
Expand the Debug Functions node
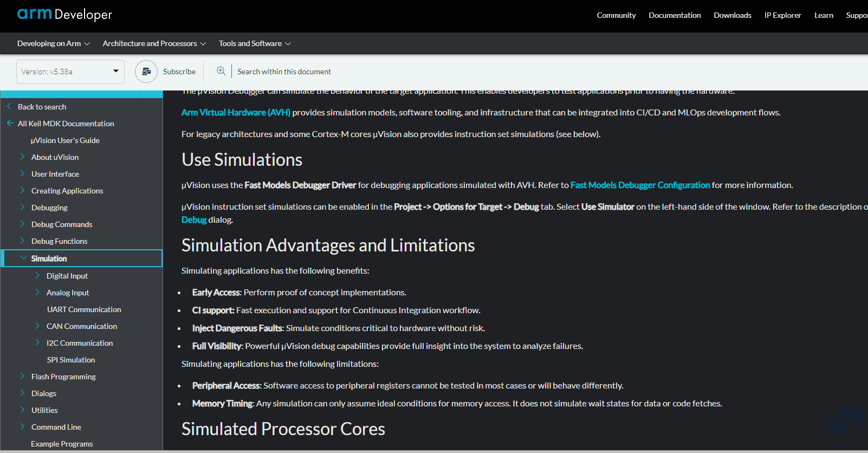click(x=22, y=241)
